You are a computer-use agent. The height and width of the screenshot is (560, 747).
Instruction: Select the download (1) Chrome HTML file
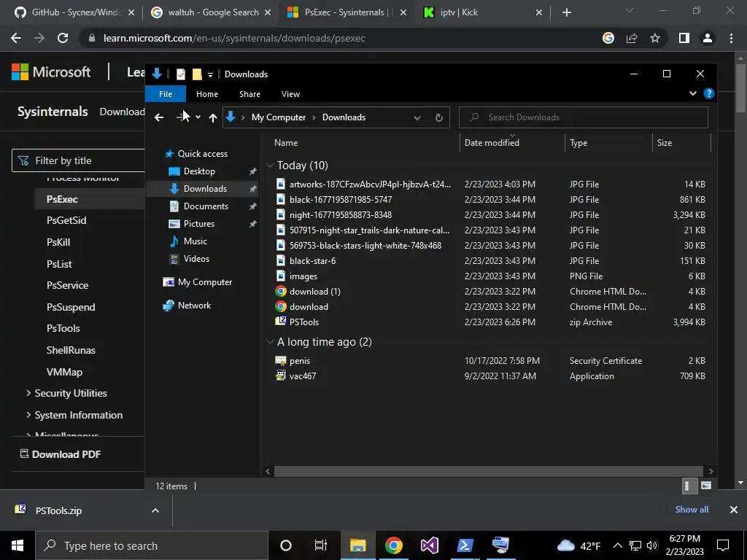point(315,292)
